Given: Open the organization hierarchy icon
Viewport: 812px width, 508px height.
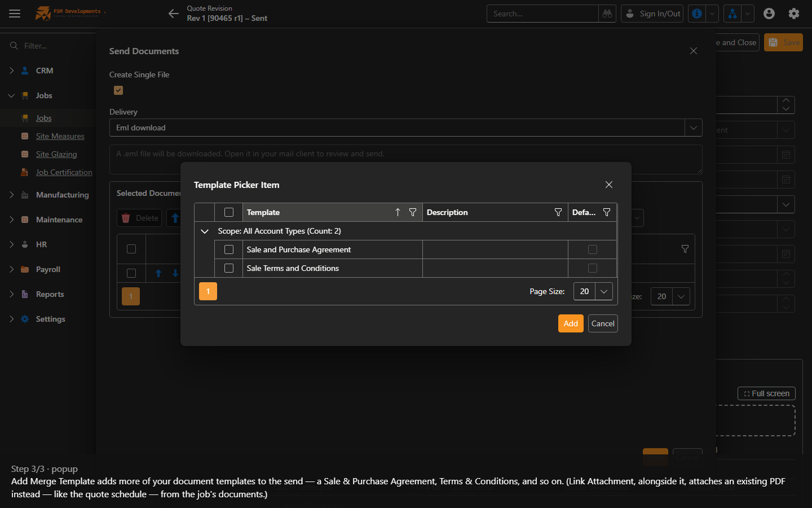Looking at the screenshot, I should [x=732, y=14].
